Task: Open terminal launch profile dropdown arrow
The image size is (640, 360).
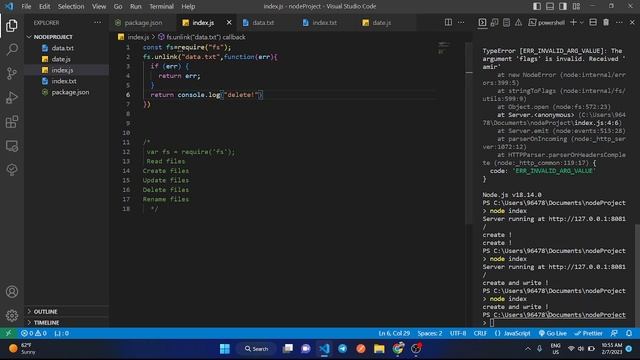Action: (582, 22)
